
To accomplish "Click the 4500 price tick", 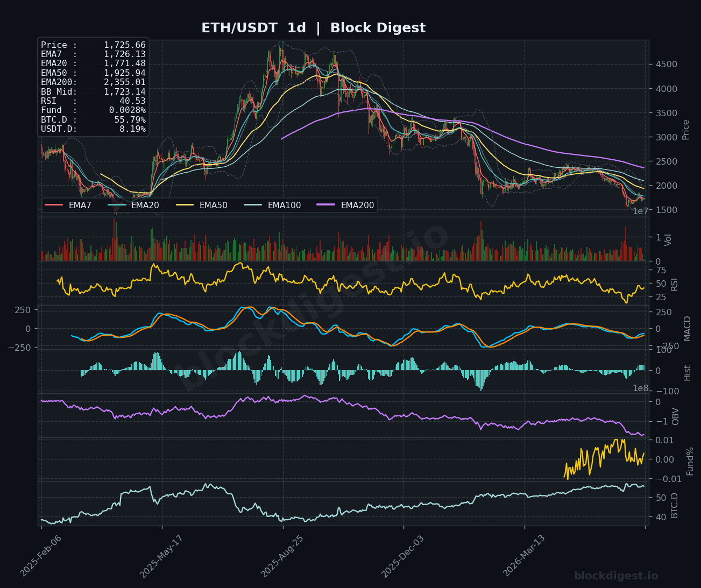I will click(667, 65).
